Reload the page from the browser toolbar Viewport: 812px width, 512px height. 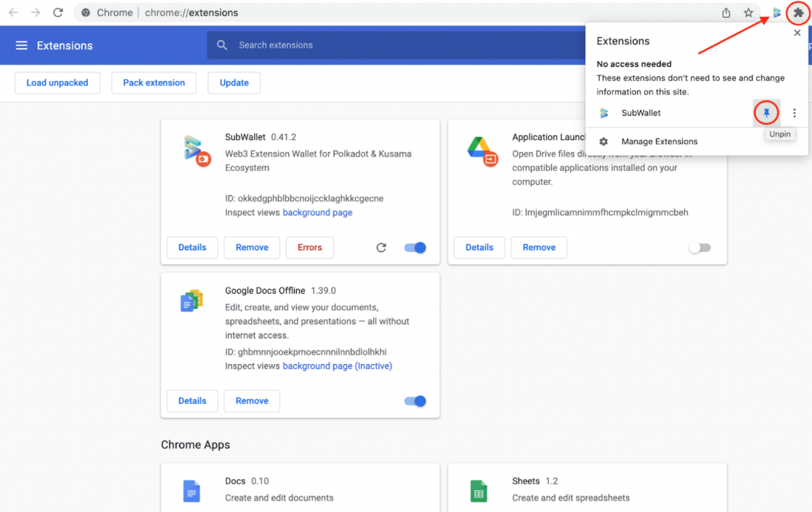coord(58,13)
